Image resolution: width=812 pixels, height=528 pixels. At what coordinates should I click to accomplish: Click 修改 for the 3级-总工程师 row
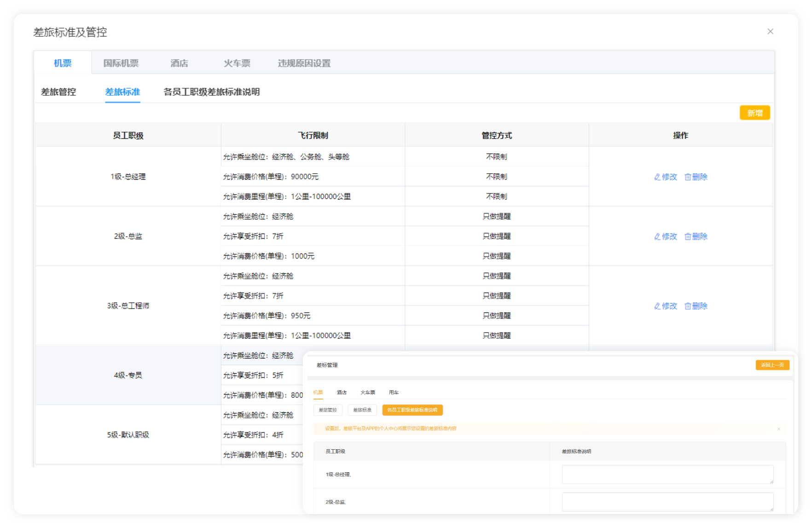point(665,306)
